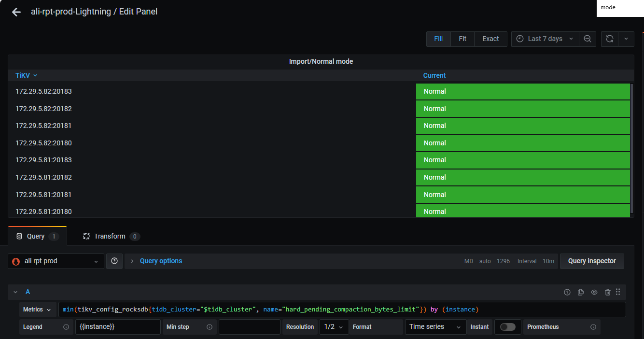Screen dimensions: 644x339
Task: Select the Fit display mode
Action: pos(462,39)
